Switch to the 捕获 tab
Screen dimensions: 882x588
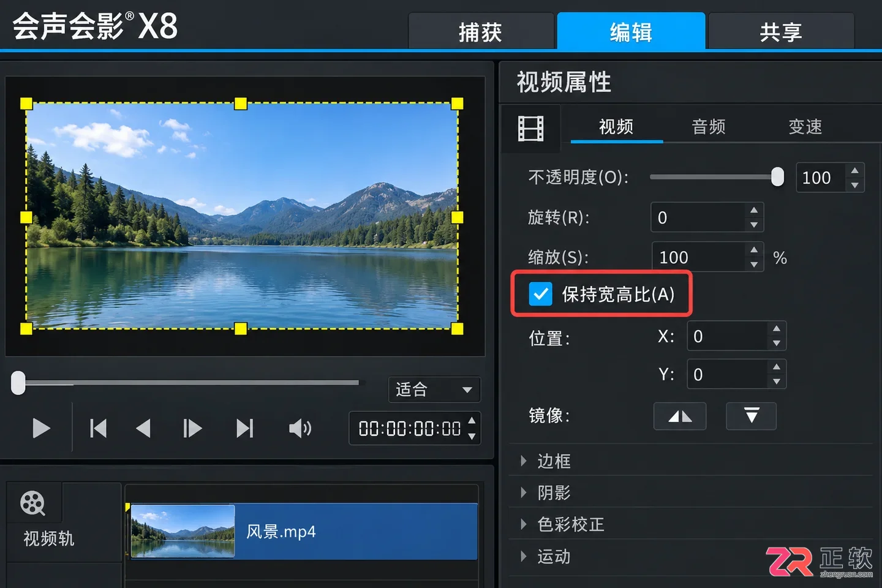481,31
